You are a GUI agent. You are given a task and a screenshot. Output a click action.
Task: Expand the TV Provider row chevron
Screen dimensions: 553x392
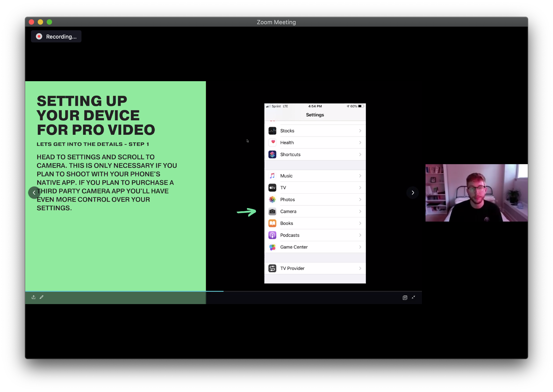pos(360,268)
